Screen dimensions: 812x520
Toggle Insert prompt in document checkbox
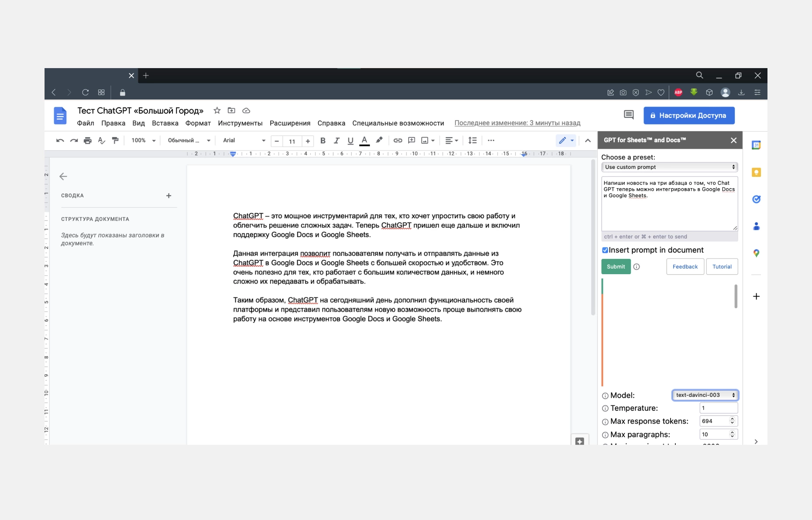[605, 250]
